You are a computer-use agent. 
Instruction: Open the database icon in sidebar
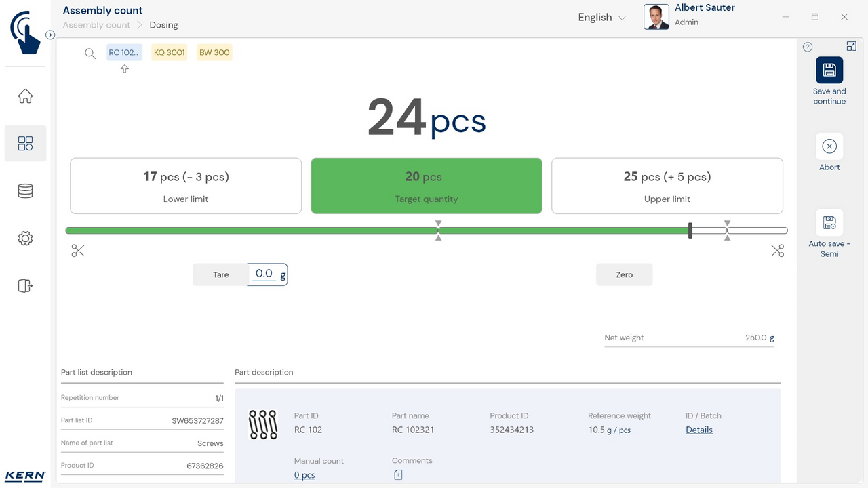click(25, 191)
